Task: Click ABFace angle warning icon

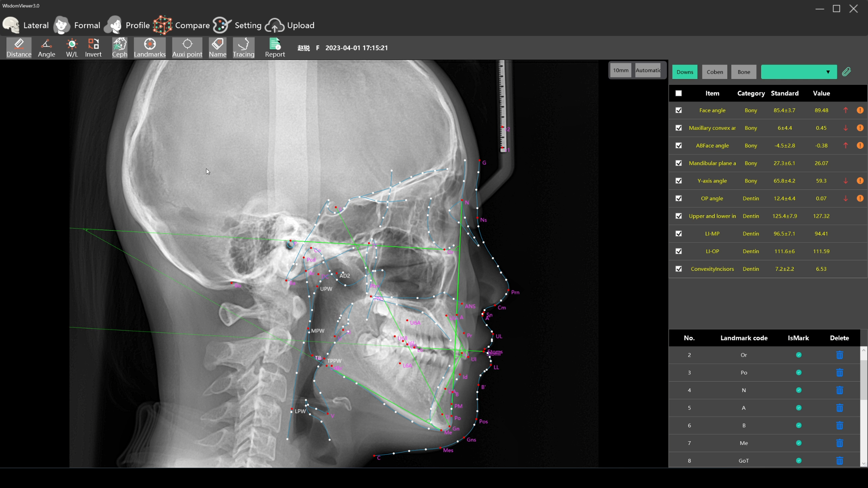Action: (860, 145)
